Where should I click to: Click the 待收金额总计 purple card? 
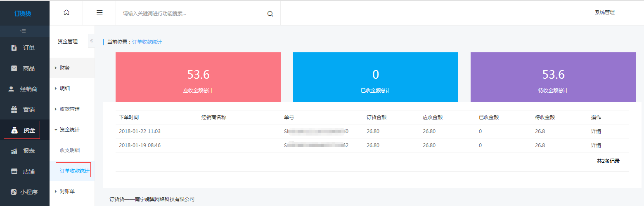[553, 77]
